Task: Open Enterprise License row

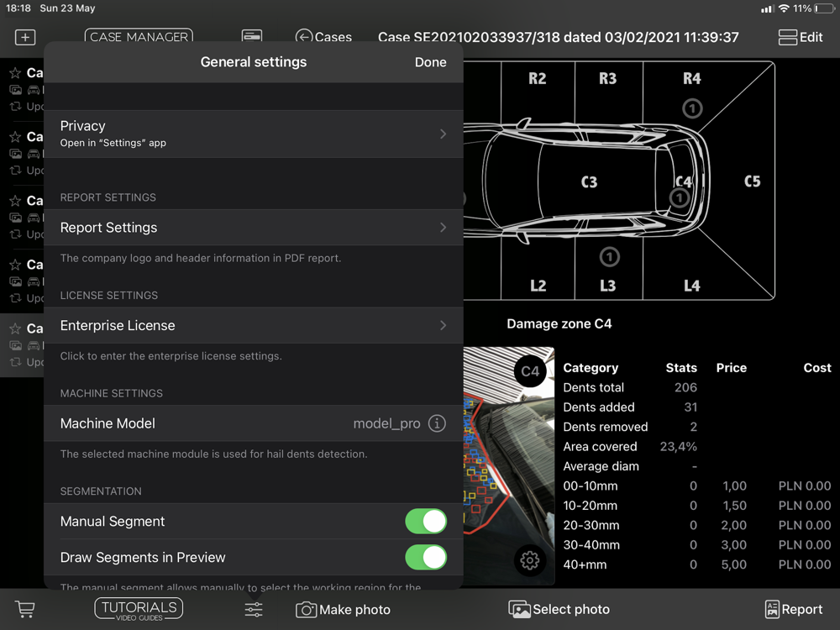Action: [254, 325]
